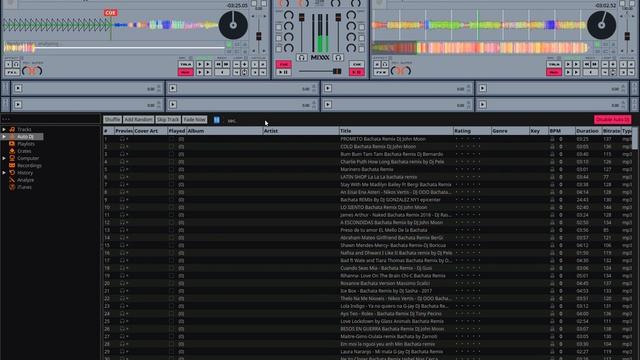Toggle left channel headphone cue in mixer
The height and width of the screenshot is (360, 640).
(302, 58)
